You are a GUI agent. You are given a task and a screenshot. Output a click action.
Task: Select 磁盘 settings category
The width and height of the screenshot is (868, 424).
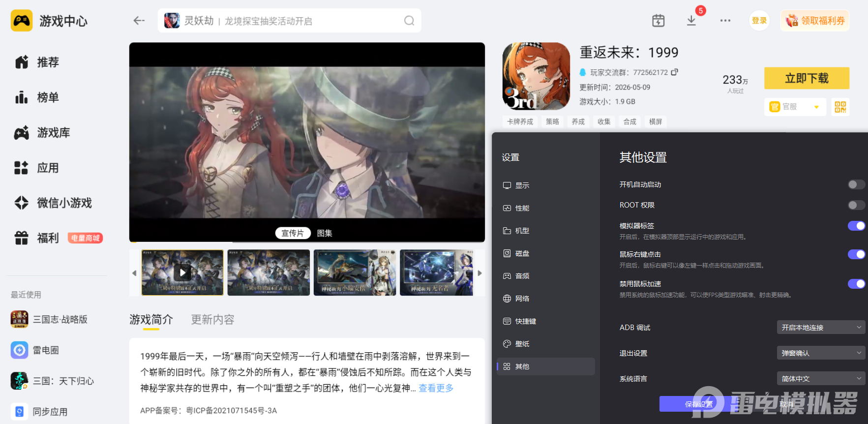(546, 253)
